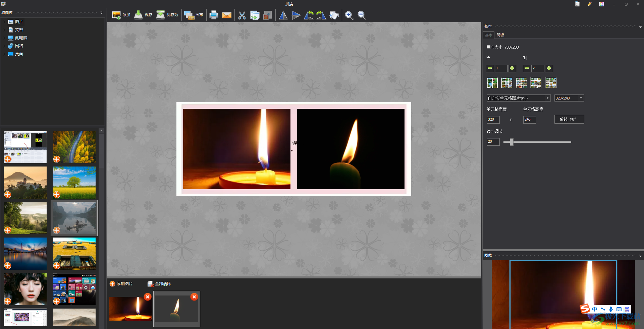Rotate right using the clockwise icon
This screenshot has height=329, width=644.
pos(321,15)
